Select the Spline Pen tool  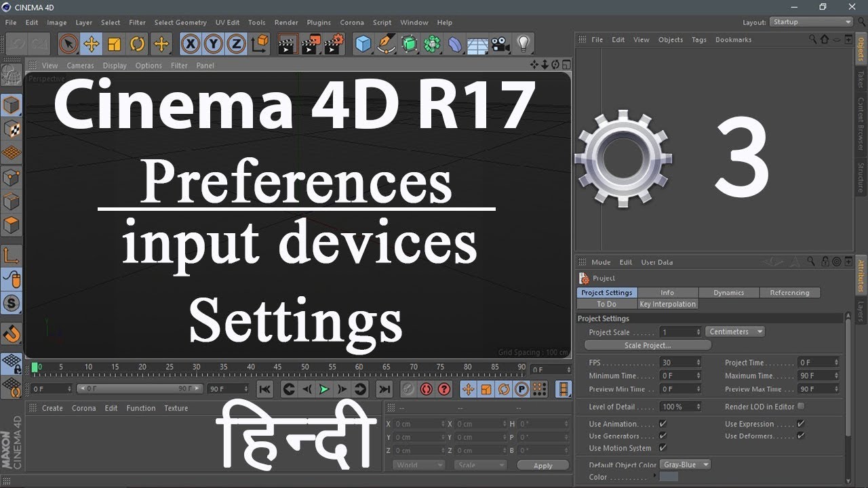(387, 44)
